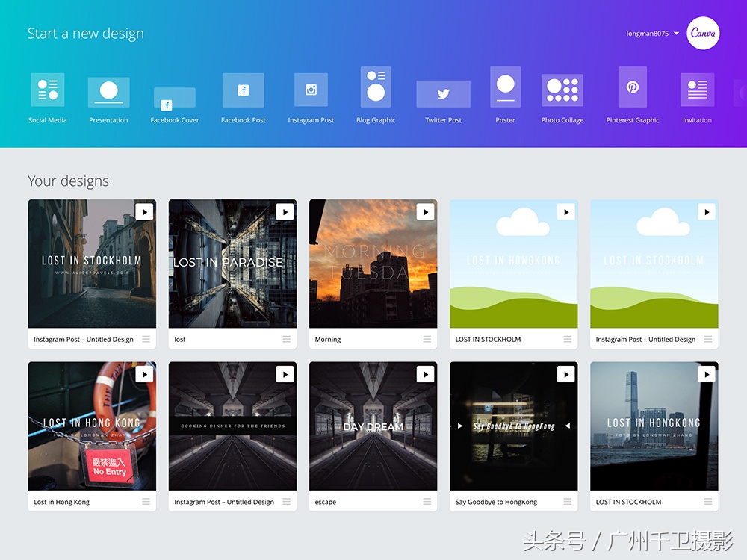The height and width of the screenshot is (560, 747).
Task: Start a Poster design
Action: [505, 88]
